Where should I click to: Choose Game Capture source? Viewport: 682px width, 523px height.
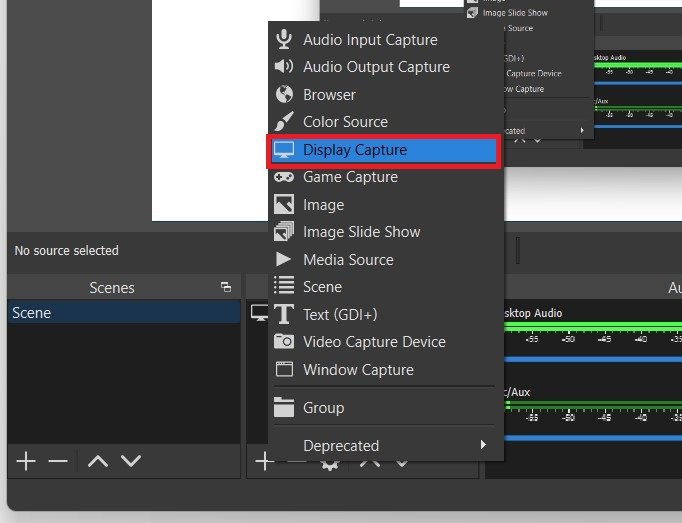(x=386, y=177)
